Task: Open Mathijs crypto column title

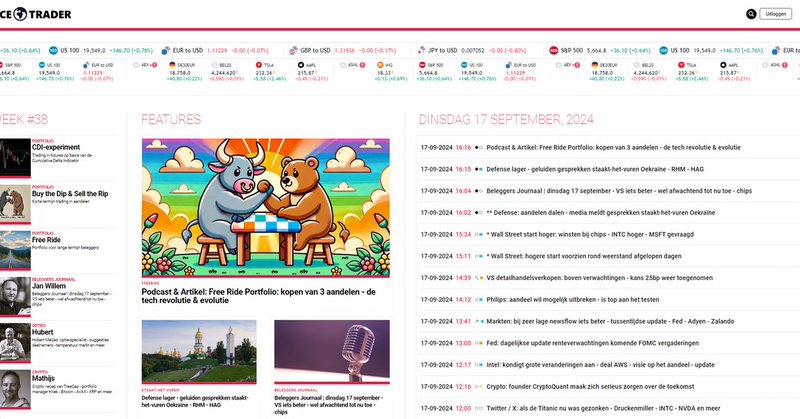Action: tap(43, 378)
